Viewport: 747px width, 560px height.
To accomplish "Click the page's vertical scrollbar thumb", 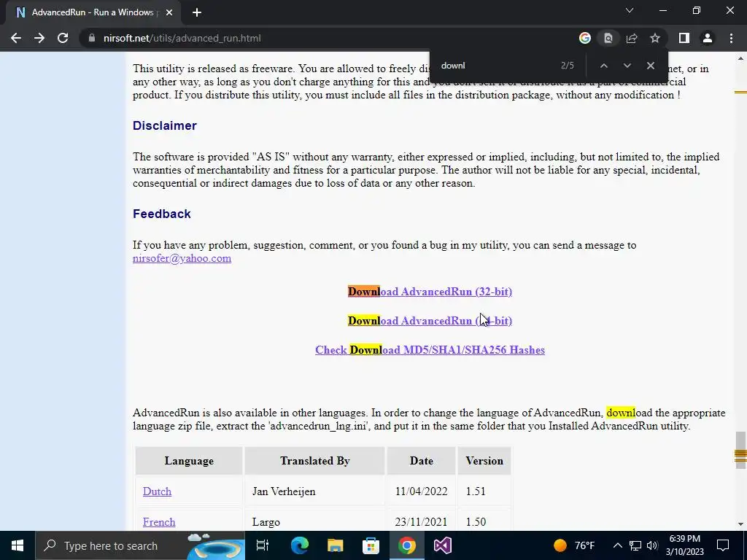I will click(x=740, y=451).
